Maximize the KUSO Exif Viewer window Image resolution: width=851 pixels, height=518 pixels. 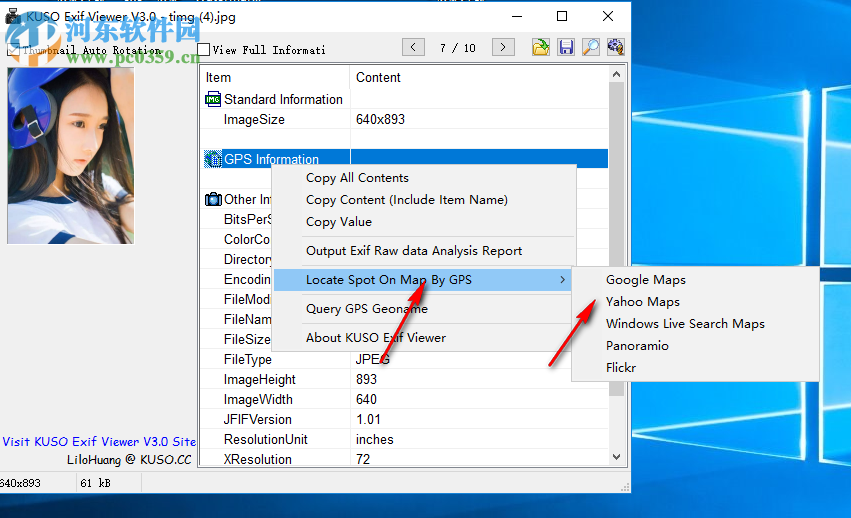(x=562, y=16)
